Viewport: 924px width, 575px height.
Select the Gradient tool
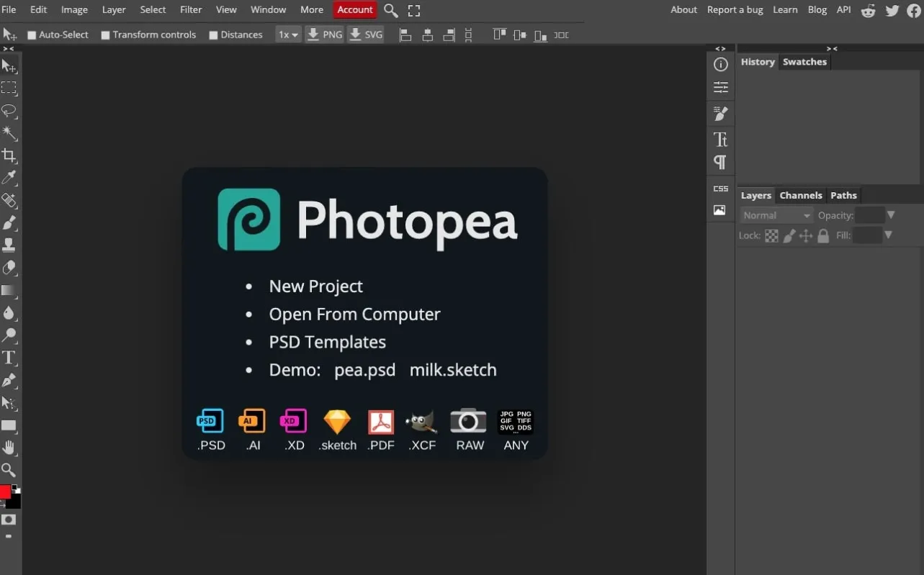[9, 291]
